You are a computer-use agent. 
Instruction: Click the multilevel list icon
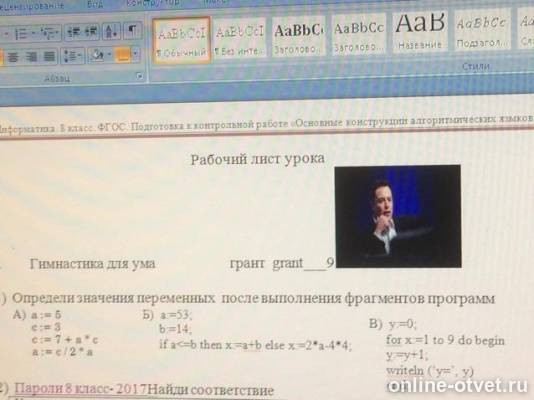coord(48,33)
